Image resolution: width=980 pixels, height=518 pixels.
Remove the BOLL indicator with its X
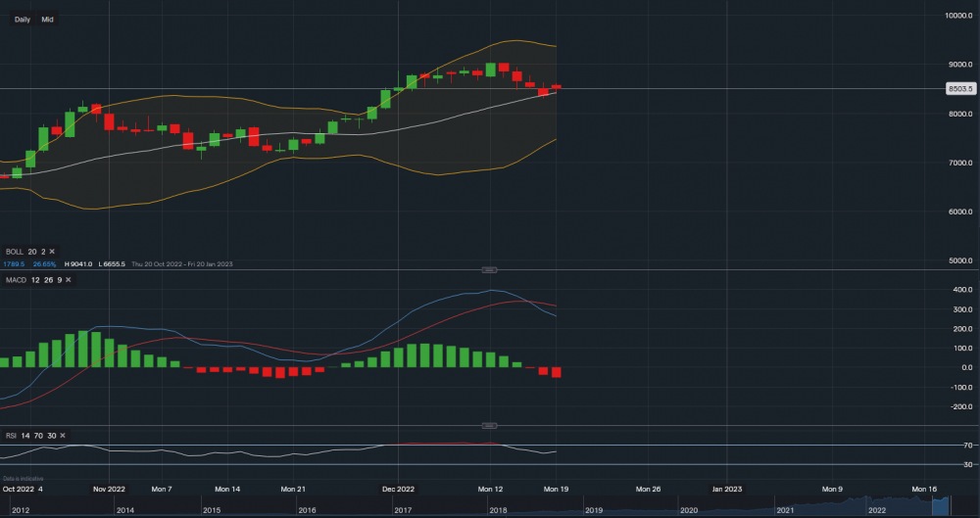pos(53,252)
